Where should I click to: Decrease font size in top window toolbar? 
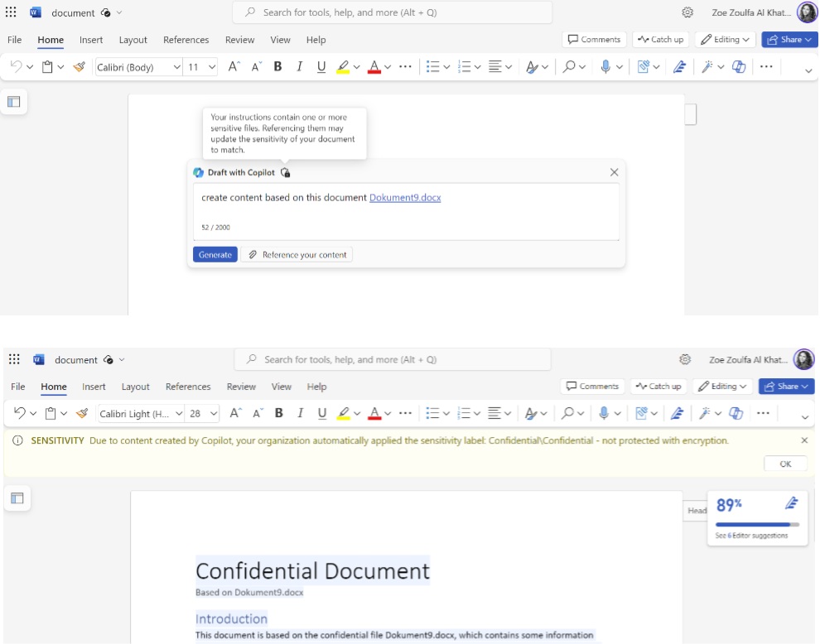click(256, 66)
